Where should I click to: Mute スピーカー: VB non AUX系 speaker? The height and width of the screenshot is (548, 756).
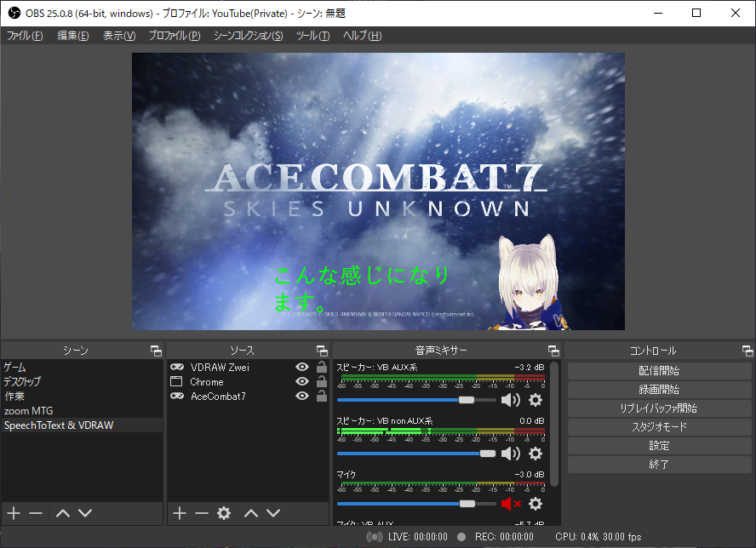[511, 454]
